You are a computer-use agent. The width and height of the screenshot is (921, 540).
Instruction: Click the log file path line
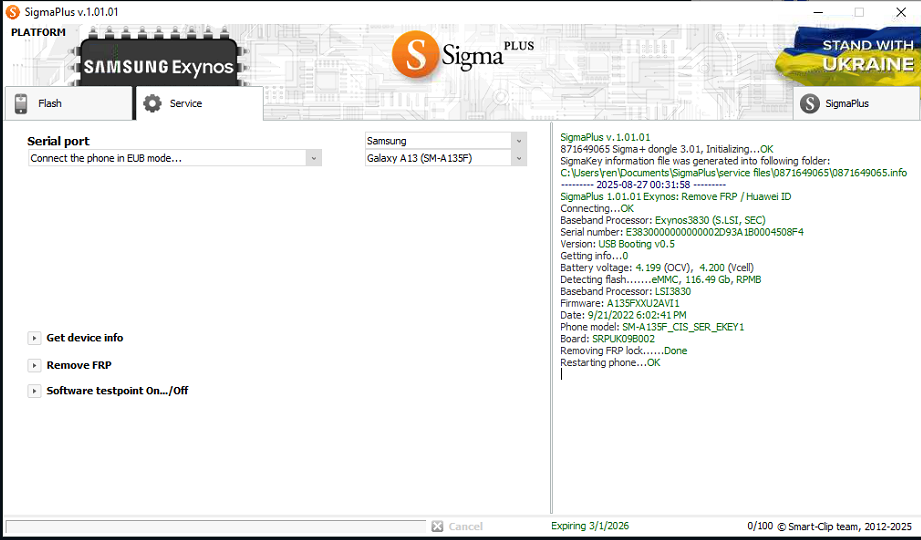point(734,173)
